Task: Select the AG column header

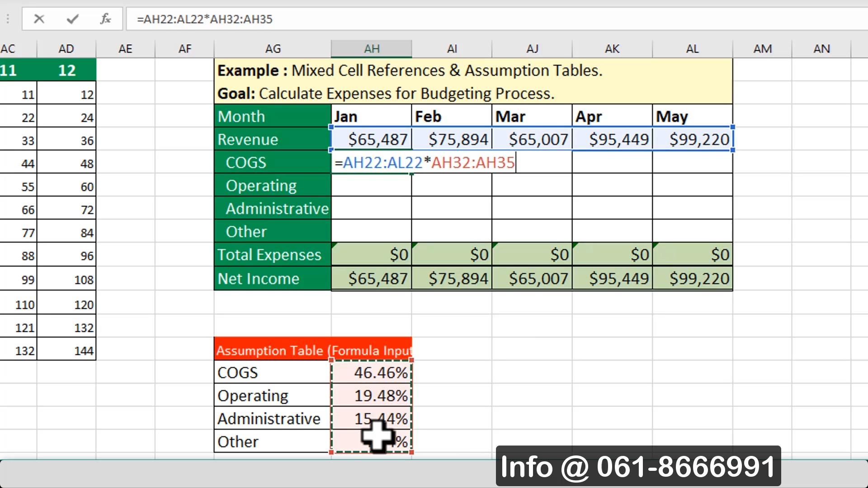Action: click(x=273, y=49)
